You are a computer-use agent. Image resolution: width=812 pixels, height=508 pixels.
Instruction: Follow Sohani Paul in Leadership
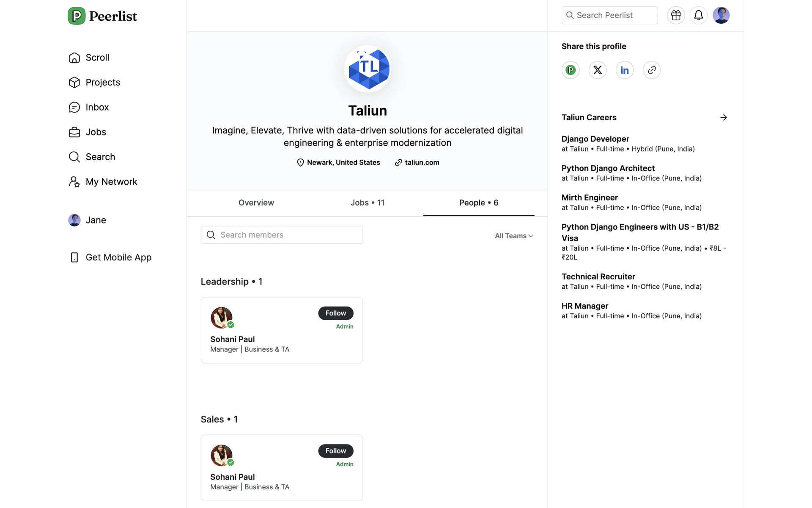335,313
